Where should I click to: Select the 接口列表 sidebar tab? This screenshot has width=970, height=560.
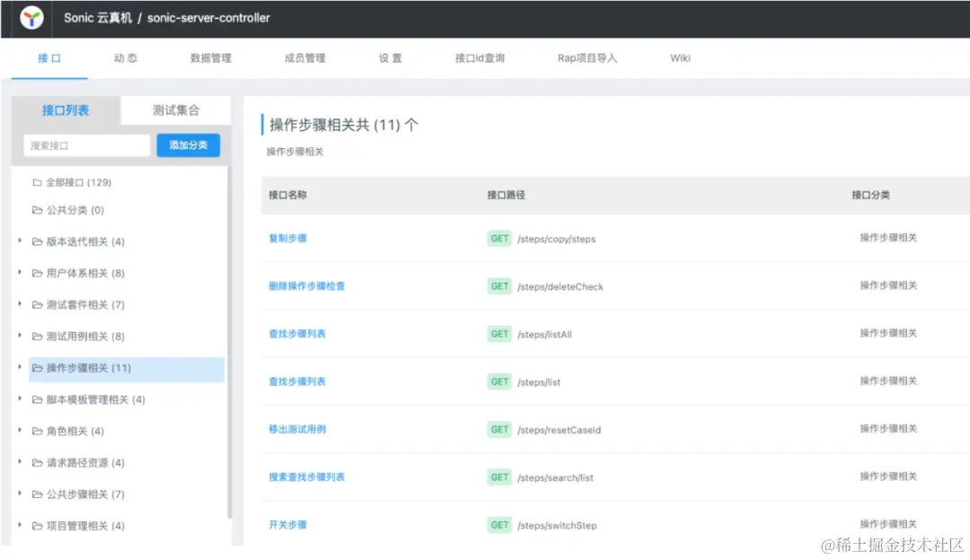tap(66, 110)
